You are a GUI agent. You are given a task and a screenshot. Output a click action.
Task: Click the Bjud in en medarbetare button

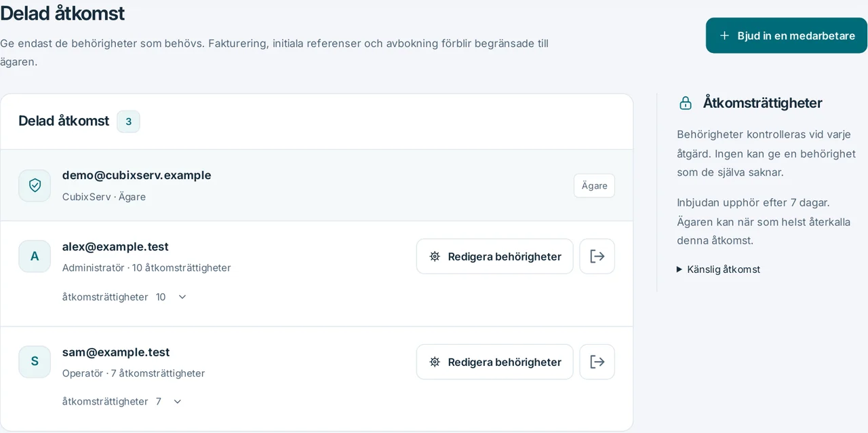(787, 35)
